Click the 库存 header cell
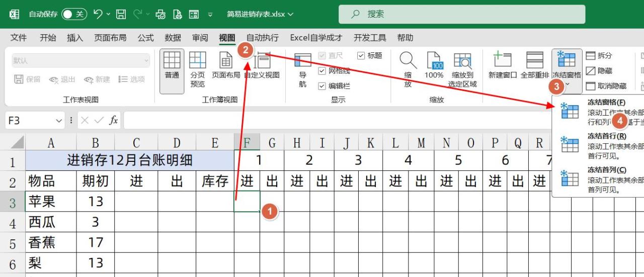 tap(215, 181)
